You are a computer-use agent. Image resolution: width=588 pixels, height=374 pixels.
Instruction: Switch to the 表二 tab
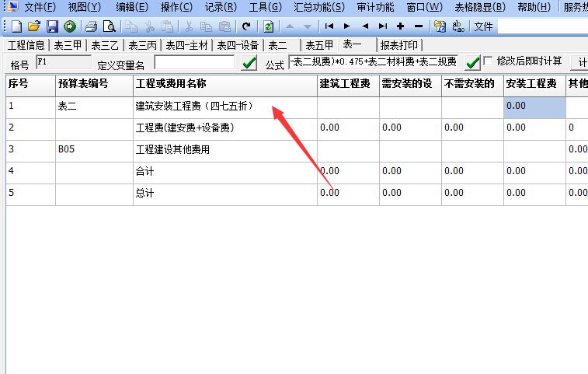278,45
